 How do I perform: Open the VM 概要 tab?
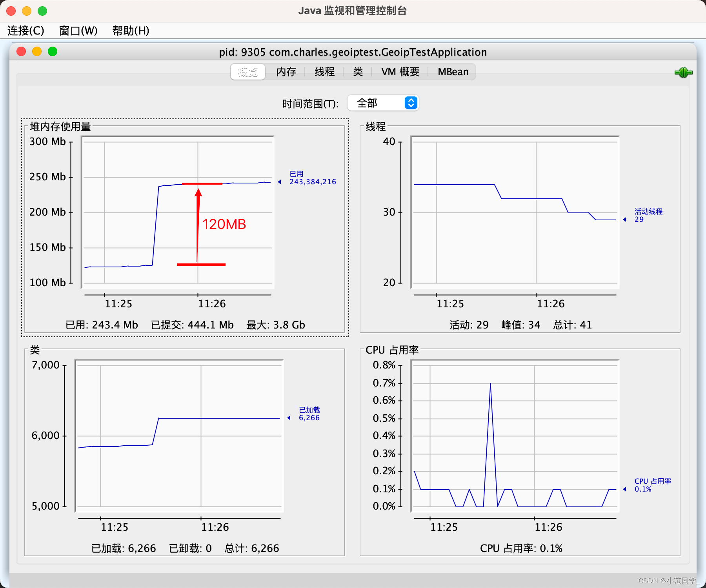[400, 72]
